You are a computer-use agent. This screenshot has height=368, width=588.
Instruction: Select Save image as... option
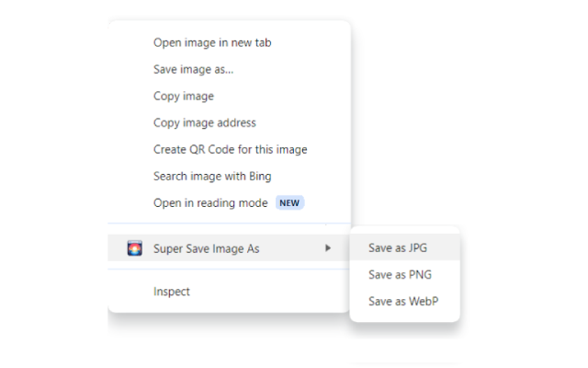coord(193,69)
